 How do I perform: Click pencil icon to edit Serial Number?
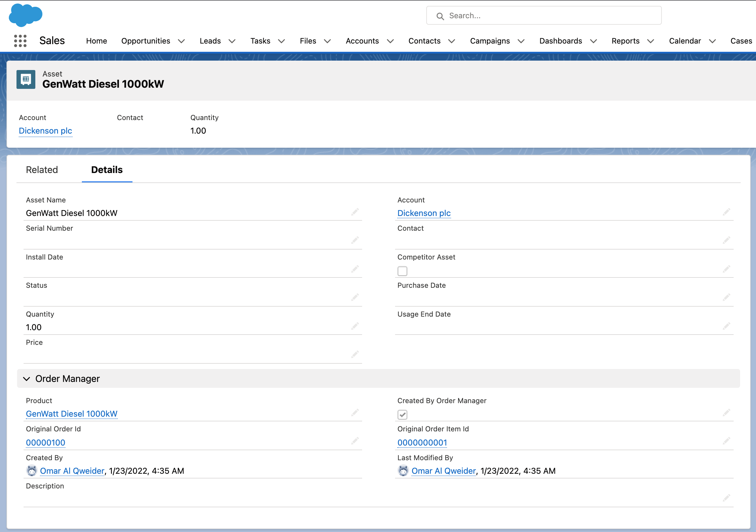coord(355,240)
